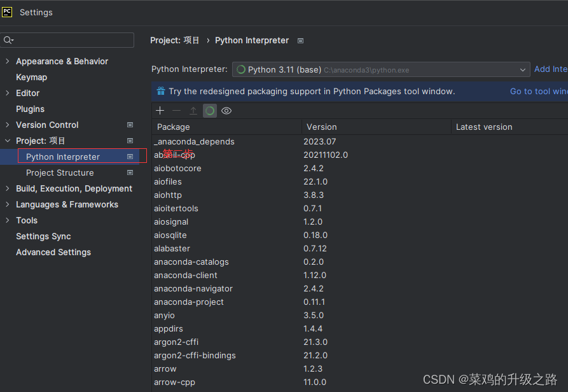The height and width of the screenshot is (392, 568).
Task: Open Keymap settings
Action: [x=32, y=77]
